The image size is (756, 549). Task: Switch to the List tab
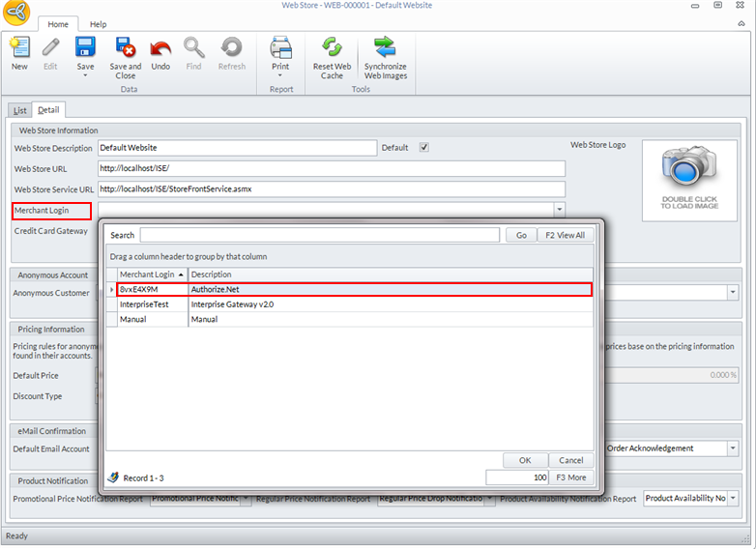click(x=19, y=110)
